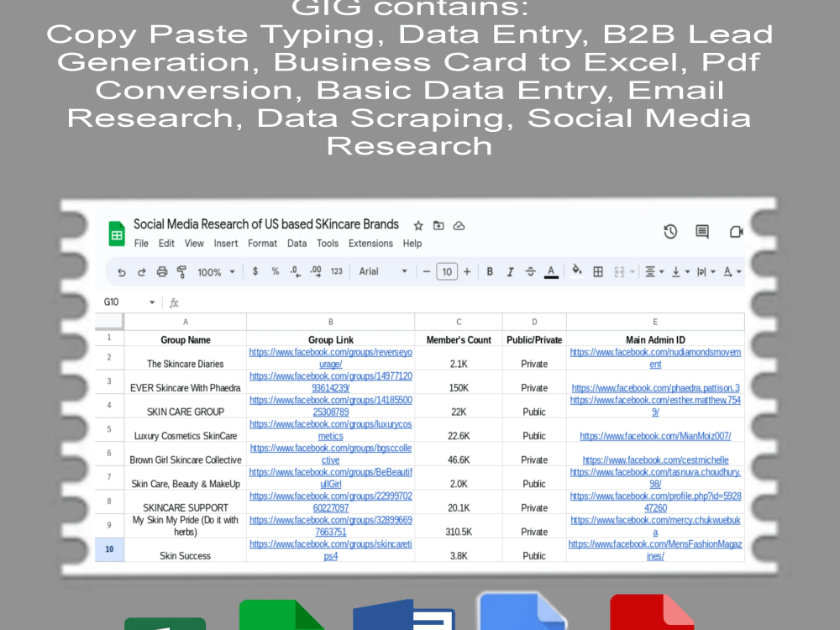Toggle Strikethrough formatting
Viewport: 840px width, 630px height.
(530, 271)
